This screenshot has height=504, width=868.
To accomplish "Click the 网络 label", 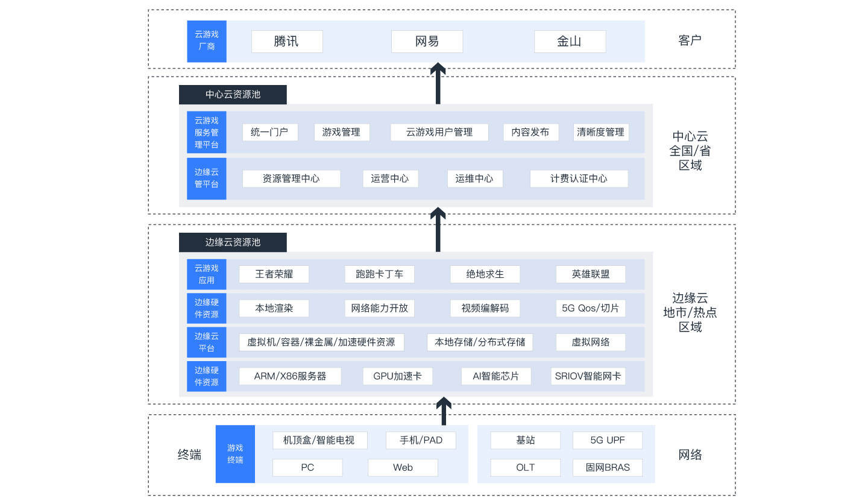I will coord(690,455).
